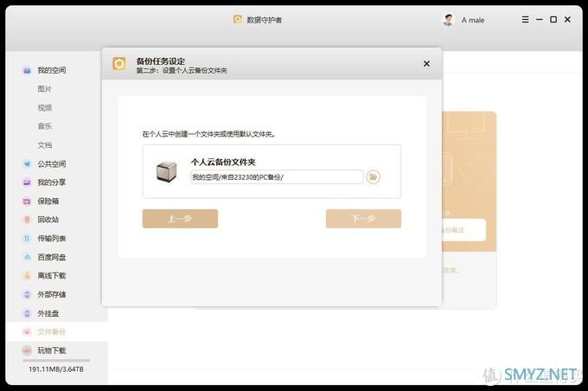Open 公共空间 in the sidebar
588x391 pixels.
click(52, 164)
